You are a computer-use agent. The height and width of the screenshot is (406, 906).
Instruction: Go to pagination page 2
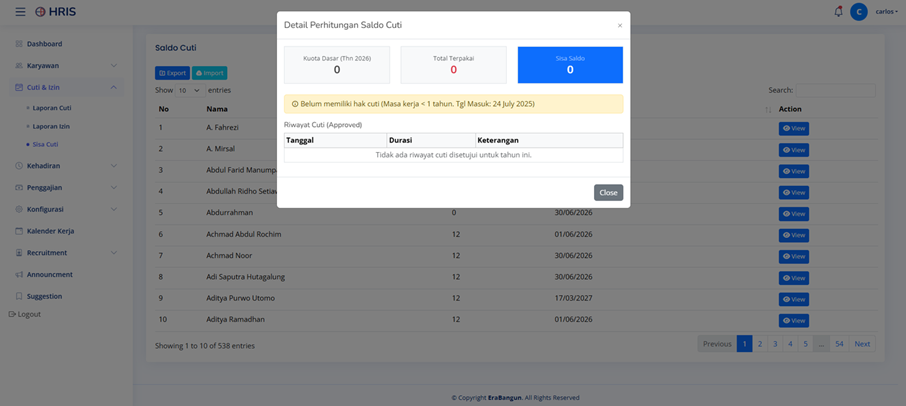(x=760, y=344)
